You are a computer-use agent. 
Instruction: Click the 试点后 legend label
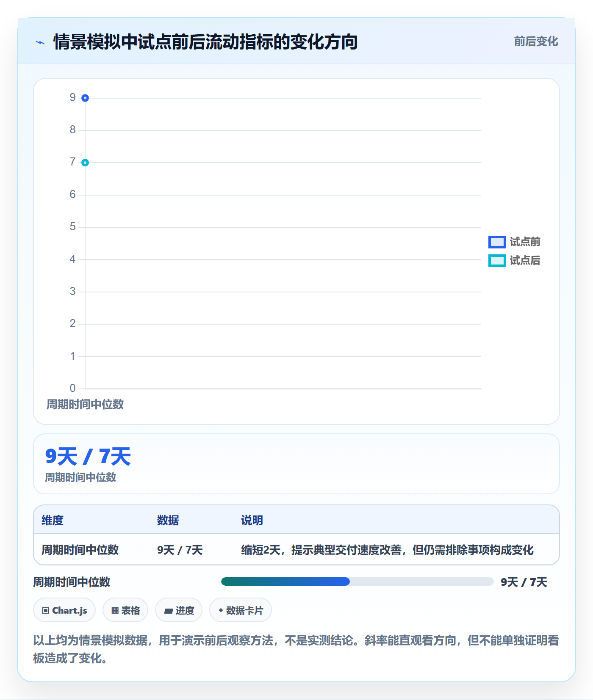525,261
